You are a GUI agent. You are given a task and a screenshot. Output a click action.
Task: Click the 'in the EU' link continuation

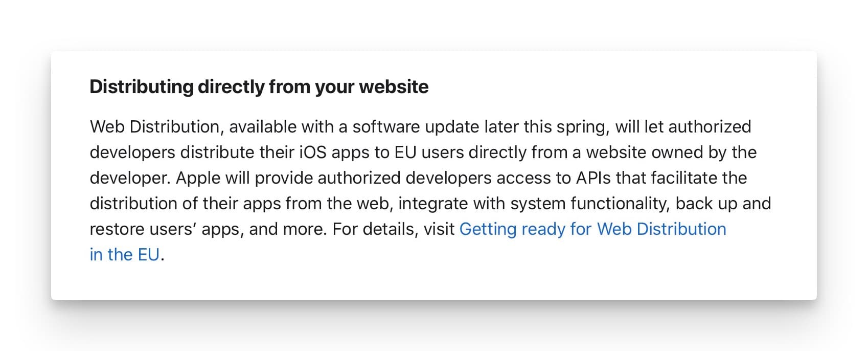pyautogui.click(x=125, y=254)
